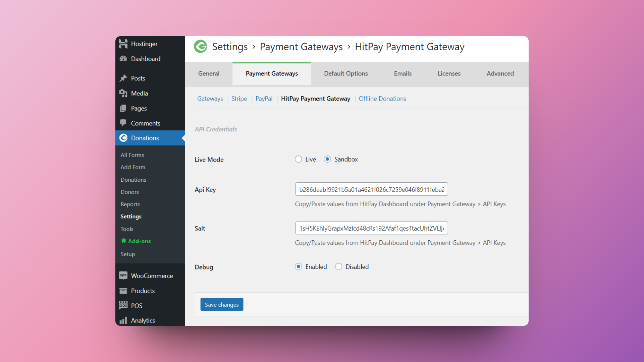Open the Posts menu label
The height and width of the screenshot is (362, 644).
(x=138, y=78)
